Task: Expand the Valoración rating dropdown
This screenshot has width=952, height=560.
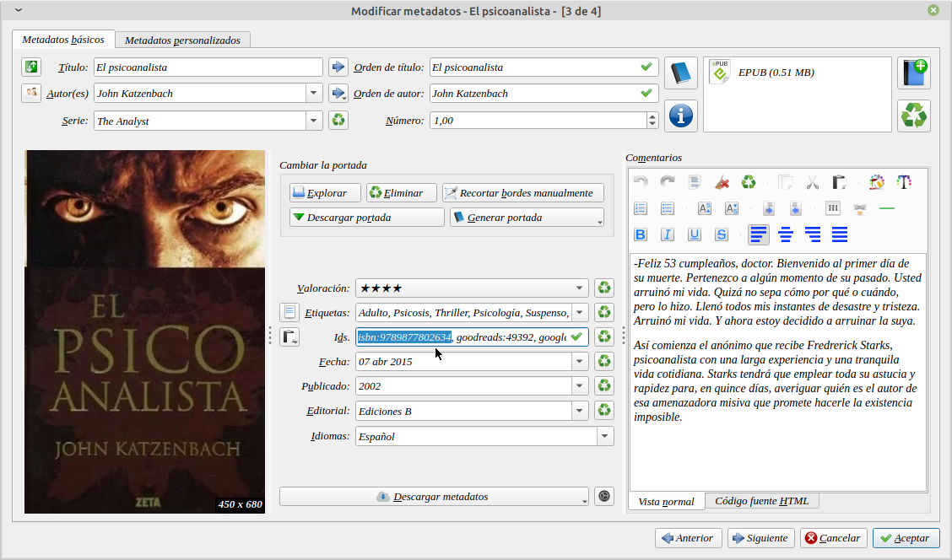Action: 580,288
